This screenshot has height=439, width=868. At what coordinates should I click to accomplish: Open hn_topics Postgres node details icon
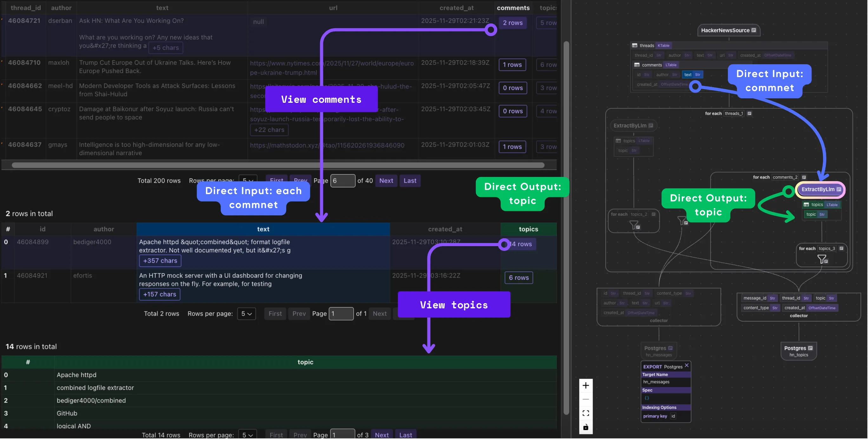810,348
